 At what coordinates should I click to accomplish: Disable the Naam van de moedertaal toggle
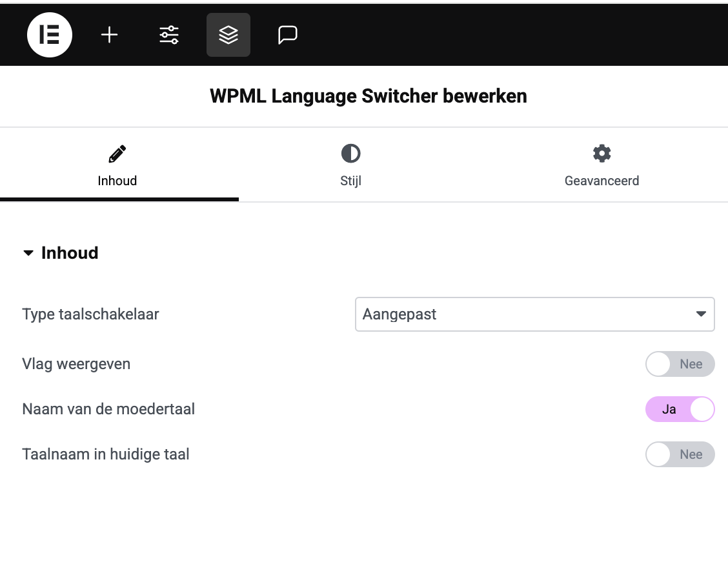click(680, 409)
